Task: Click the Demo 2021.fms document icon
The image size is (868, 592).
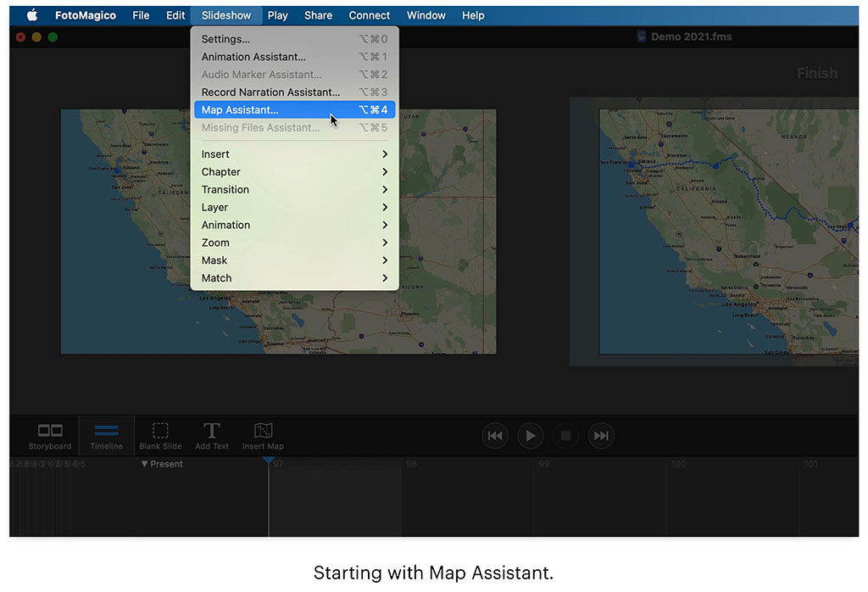Action: [641, 36]
